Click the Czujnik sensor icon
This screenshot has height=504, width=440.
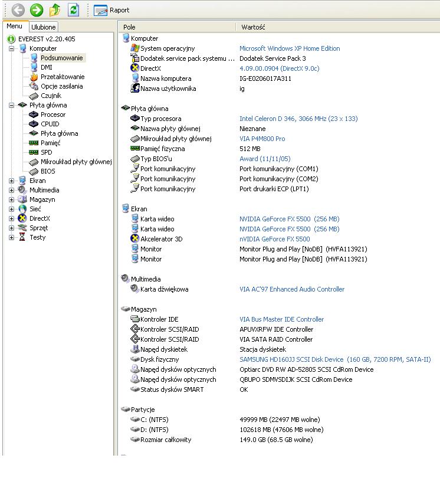[x=34, y=96]
